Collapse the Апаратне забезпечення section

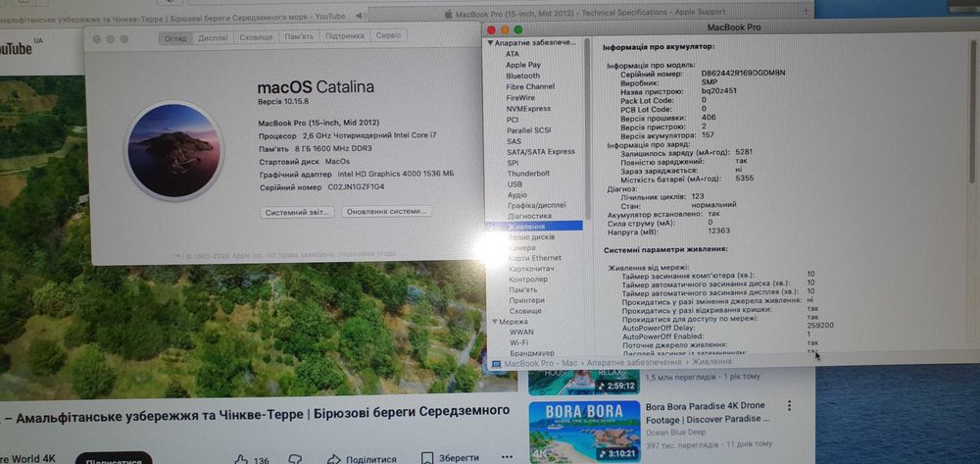coord(491,43)
